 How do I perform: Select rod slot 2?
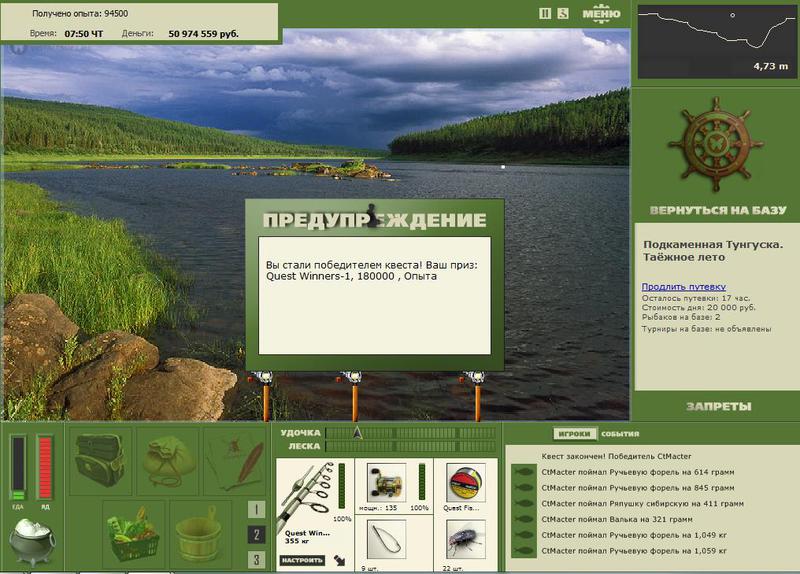256,534
